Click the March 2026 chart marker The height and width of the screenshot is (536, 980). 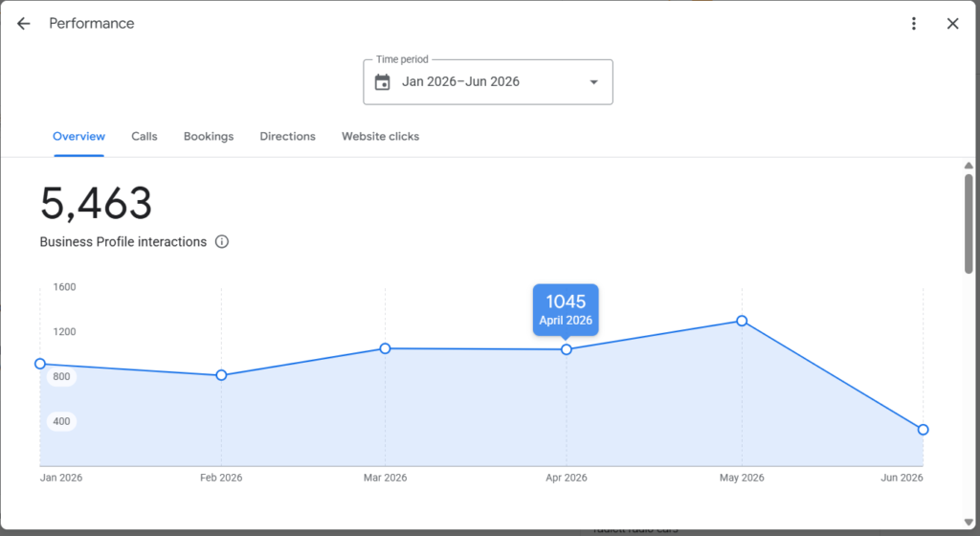click(x=385, y=348)
